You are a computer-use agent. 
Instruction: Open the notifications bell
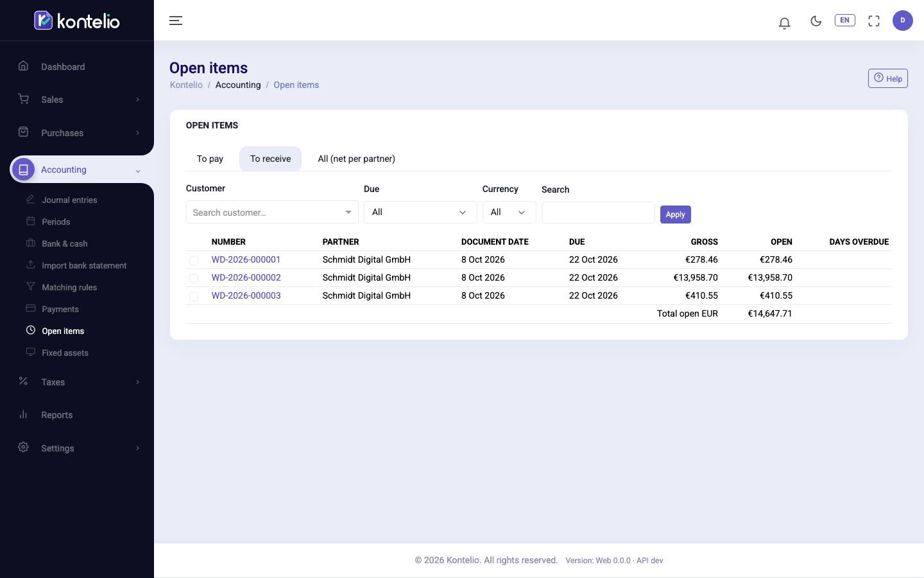point(784,23)
